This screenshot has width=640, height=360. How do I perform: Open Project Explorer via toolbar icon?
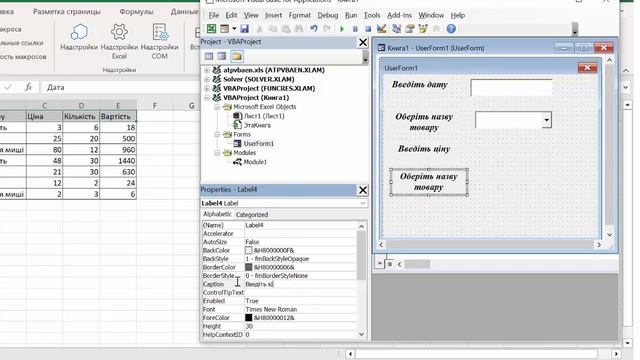pos(396,29)
